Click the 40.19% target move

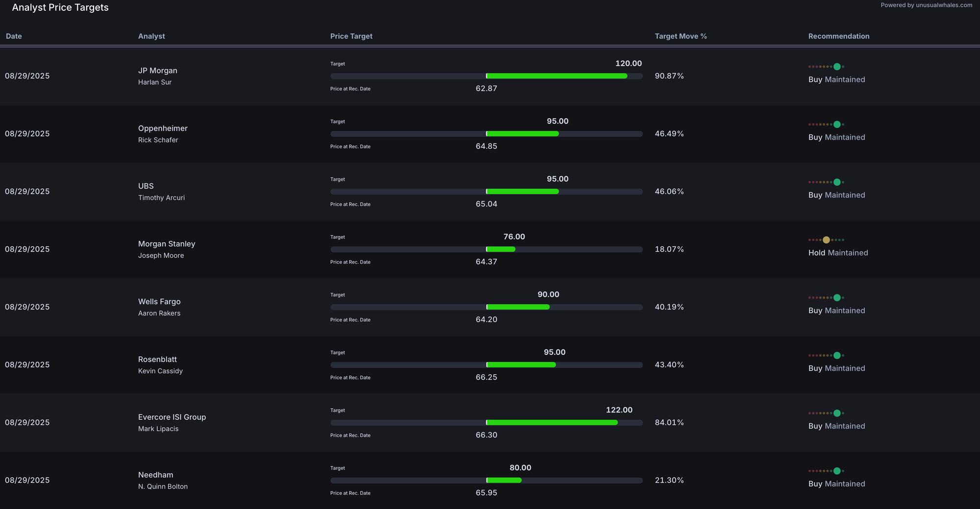click(x=669, y=307)
